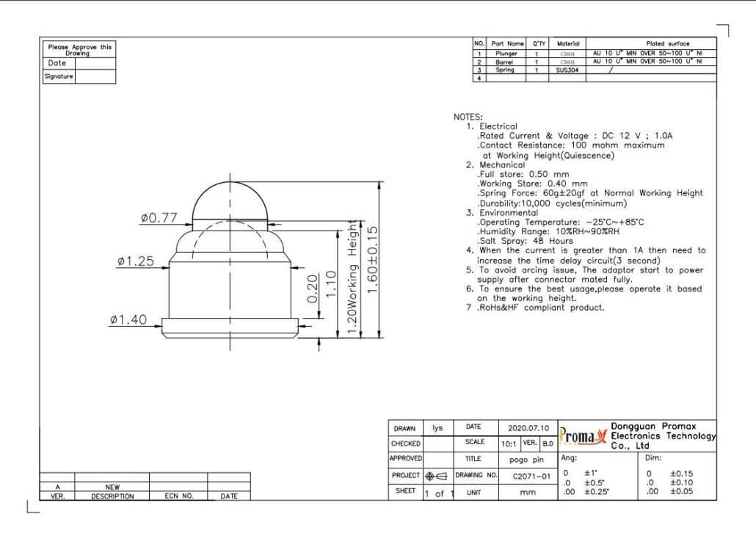Viewport: 756px width, 536px height.
Task: Select the 10:1 scale value
Action: tap(508, 443)
